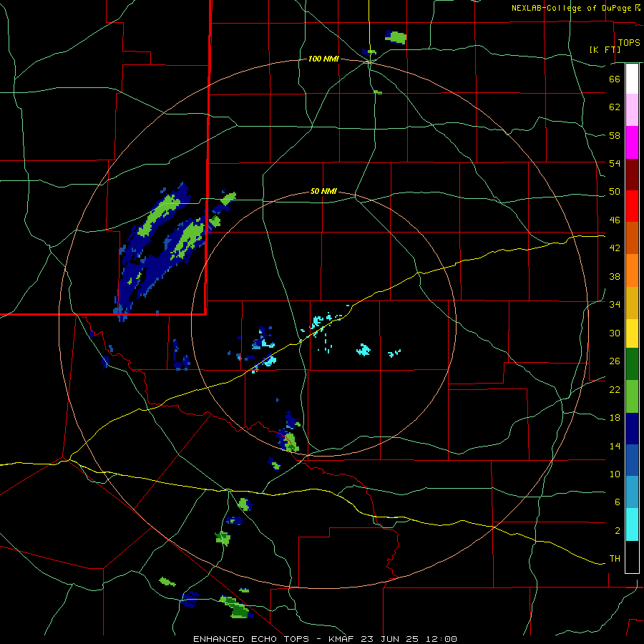Click the NEXLAB-College of DuPage label
The image size is (644, 644).
click(571, 8)
